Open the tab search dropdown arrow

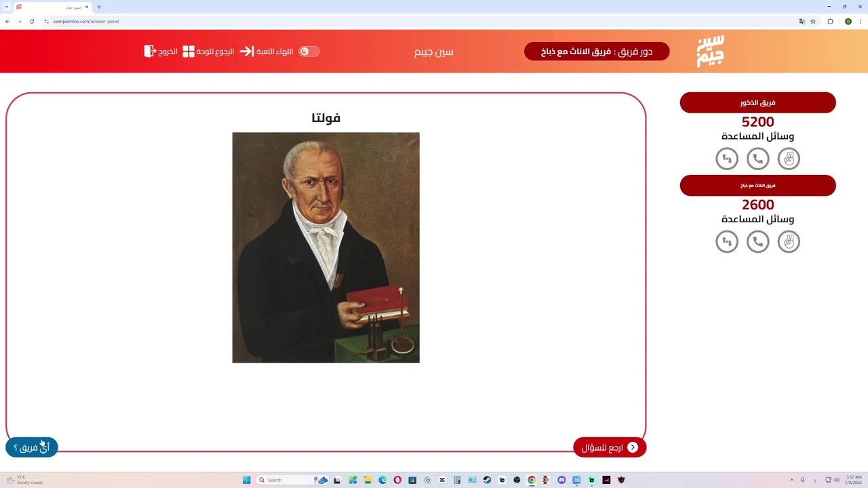pyautogui.click(x=6, y=7)
